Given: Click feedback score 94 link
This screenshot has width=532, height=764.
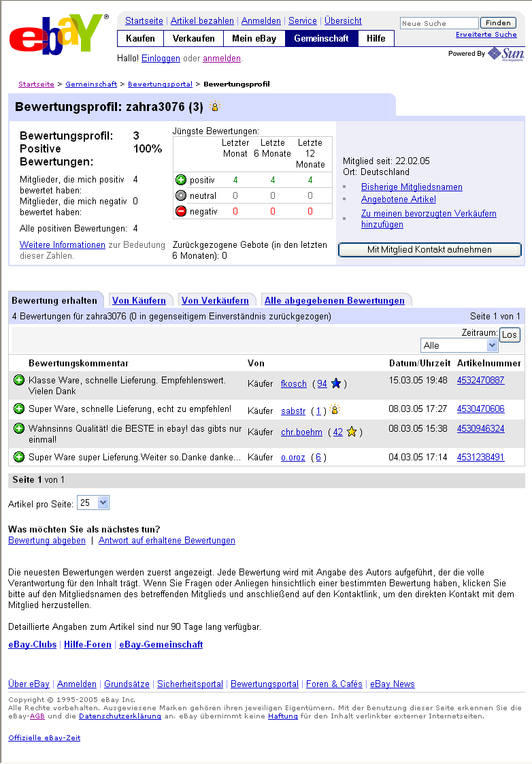Looking at the screenshot, I should click(x=322, y=384).
